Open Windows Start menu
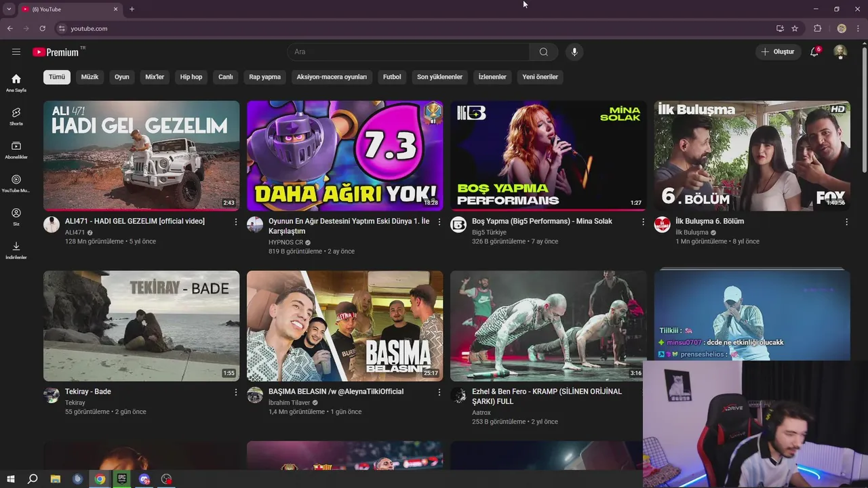Screen dimensions: 868x488 click(11, 479)
